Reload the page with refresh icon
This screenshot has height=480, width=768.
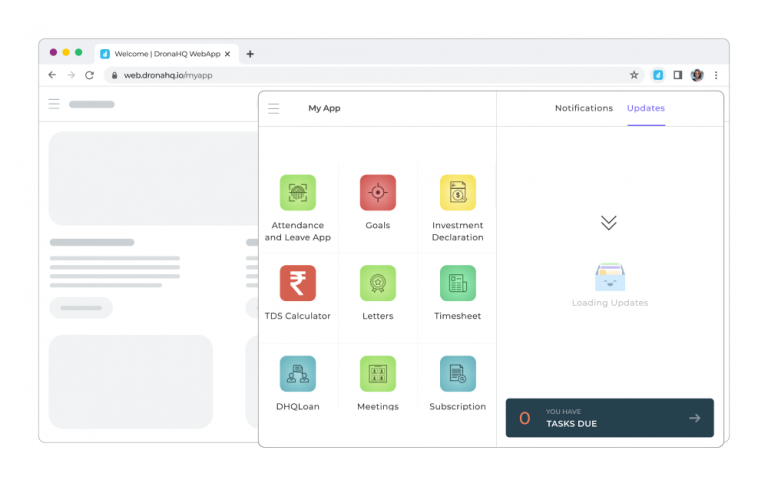[89, 75]
